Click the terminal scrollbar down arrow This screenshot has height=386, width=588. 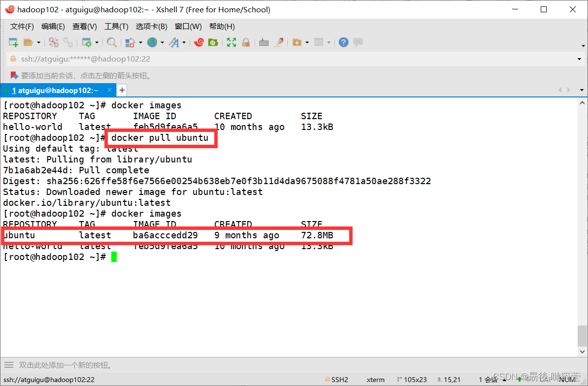[x=582, y=352]
